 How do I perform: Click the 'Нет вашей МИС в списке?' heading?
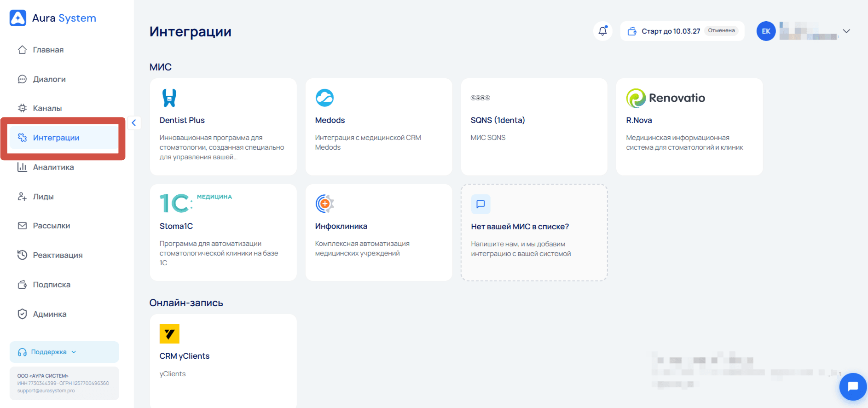[520, 227]
